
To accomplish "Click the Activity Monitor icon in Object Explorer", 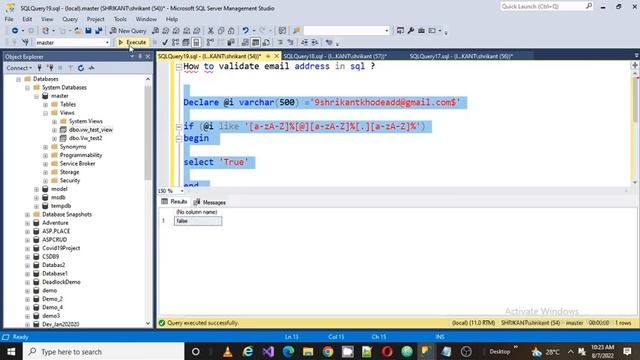I will [91, 68].
